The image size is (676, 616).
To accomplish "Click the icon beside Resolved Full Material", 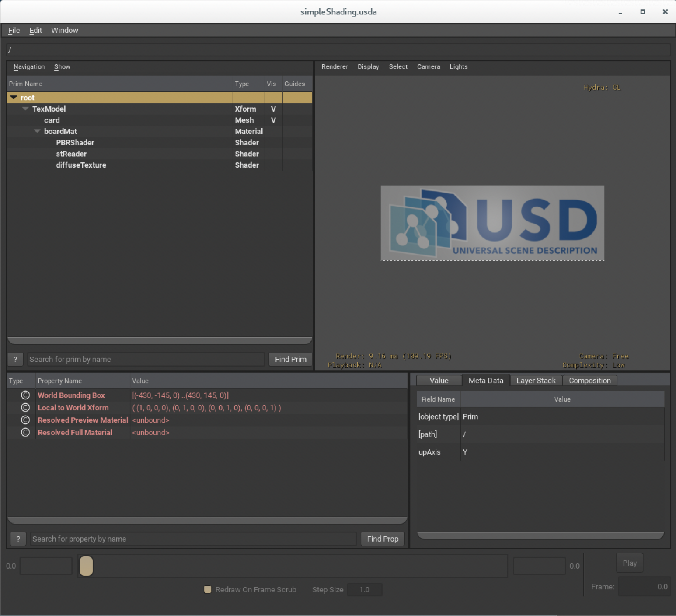I will (25, 432).
